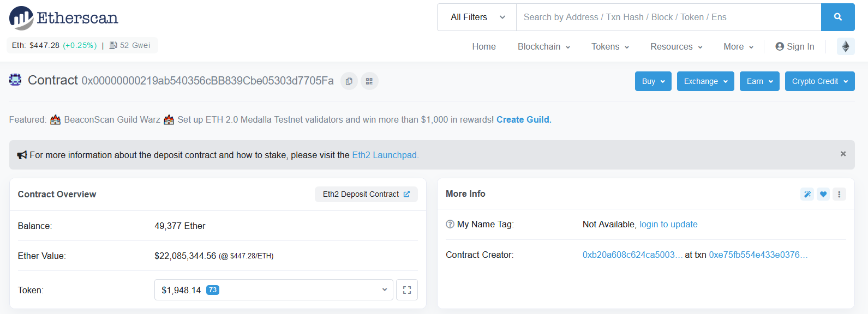The height and width of the screenshot is (314, 868).
Task: Open the All Filters dropdown
Action: point(477,17)
